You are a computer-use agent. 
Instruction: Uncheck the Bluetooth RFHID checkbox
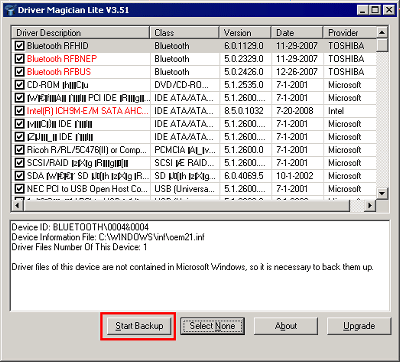point(20,45)
